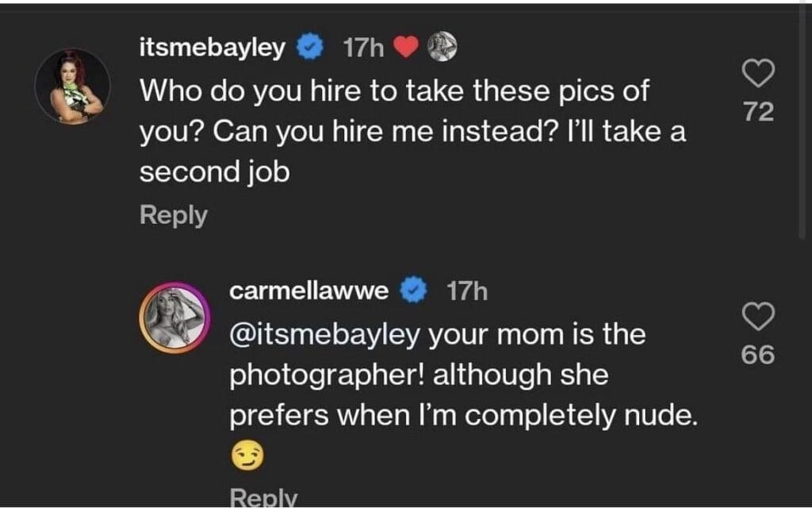Click the comments scrollbar on the right edge

click(x=802, y=119)
